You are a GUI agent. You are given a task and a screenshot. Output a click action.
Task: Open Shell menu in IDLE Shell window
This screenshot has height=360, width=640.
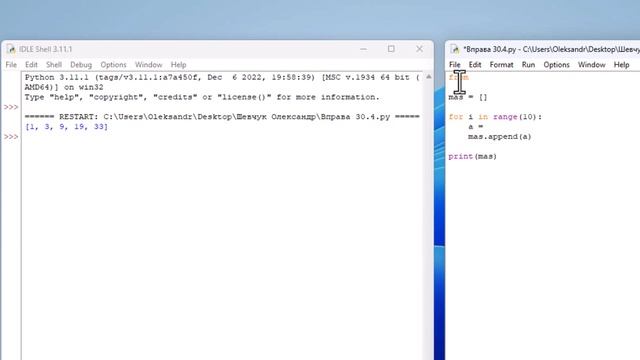(x=54, y=65)
